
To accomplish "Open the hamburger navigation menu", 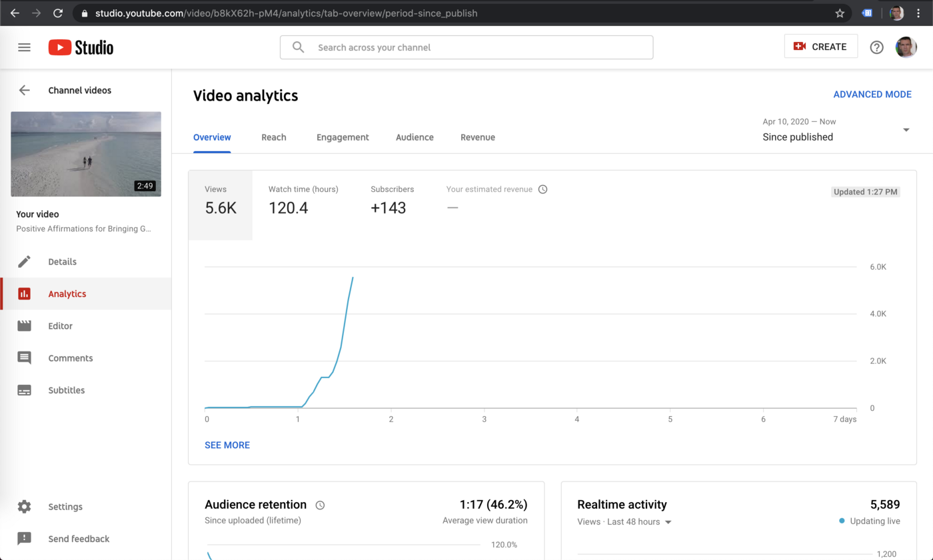I will point(24,47).
